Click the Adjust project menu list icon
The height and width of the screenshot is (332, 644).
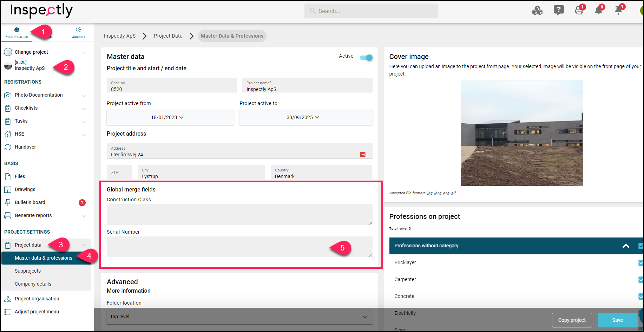[x=8, y=312]
